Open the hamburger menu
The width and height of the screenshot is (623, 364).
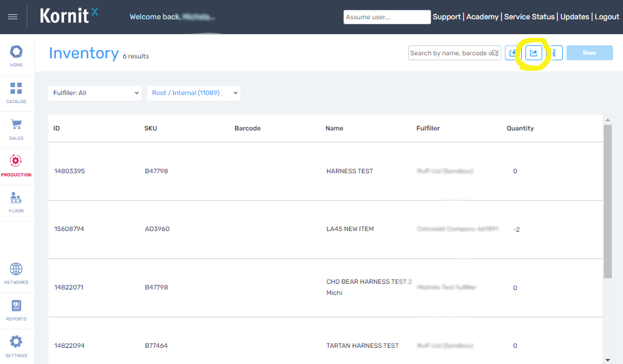tap(12, 17)
